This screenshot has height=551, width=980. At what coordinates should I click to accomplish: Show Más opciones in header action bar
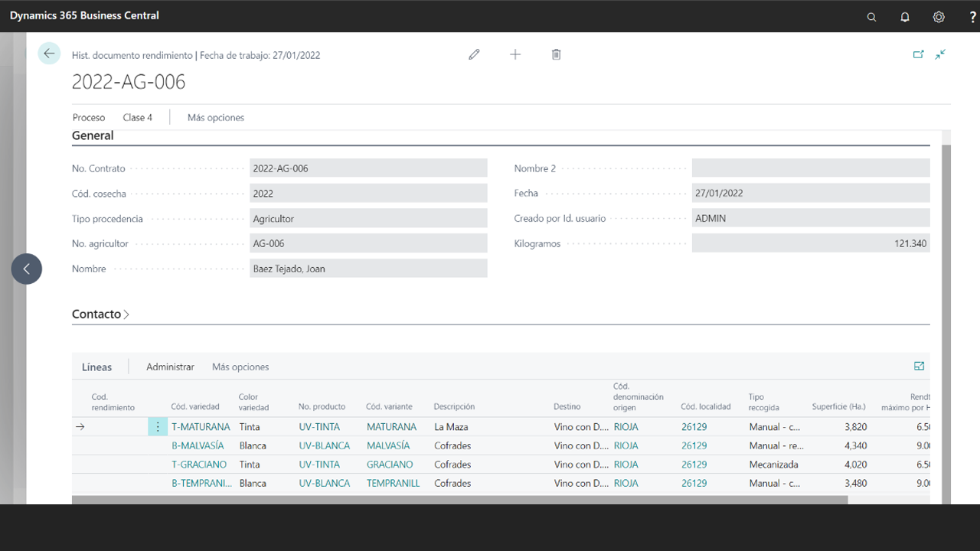click(x=216, y=118)
